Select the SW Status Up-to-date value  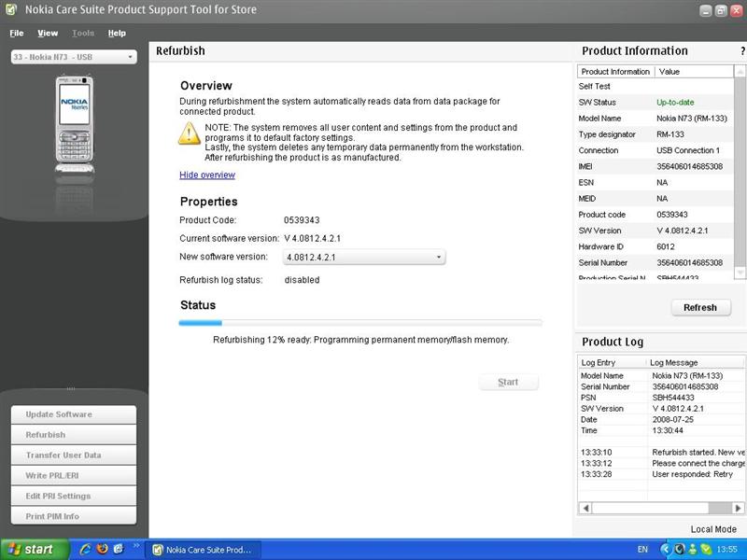click(x=675, y=103)
